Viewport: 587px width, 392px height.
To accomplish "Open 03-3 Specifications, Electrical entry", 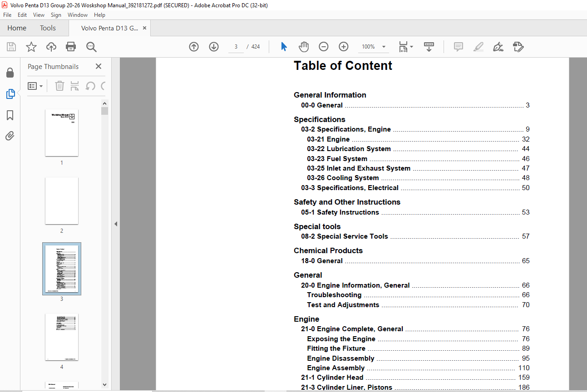I will point(415,188).
